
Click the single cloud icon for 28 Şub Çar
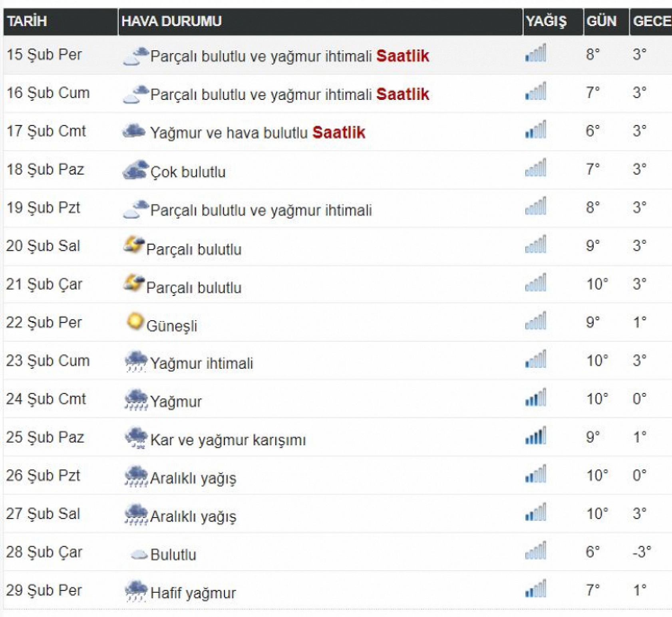click(139, 554)
